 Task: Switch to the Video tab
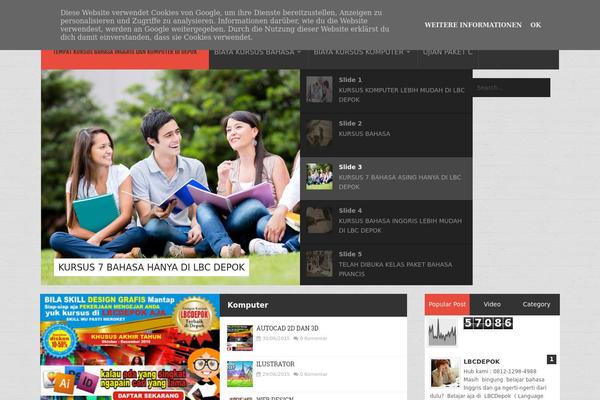tap(492, 305)
